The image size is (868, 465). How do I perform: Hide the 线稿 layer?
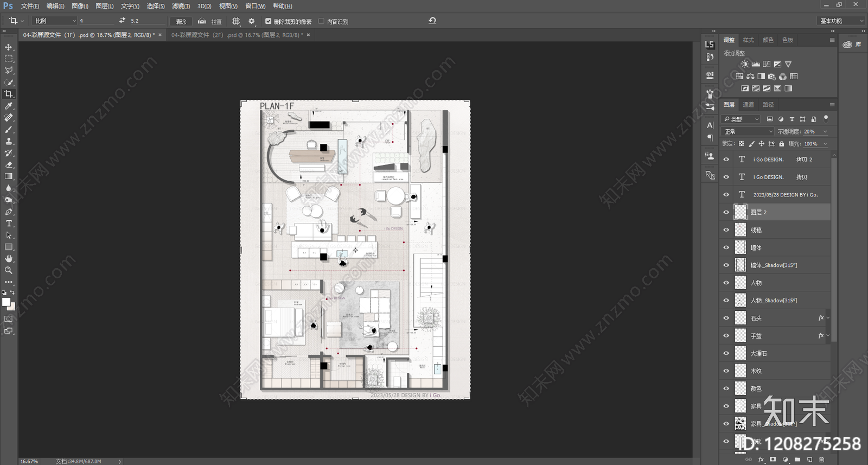726,230
